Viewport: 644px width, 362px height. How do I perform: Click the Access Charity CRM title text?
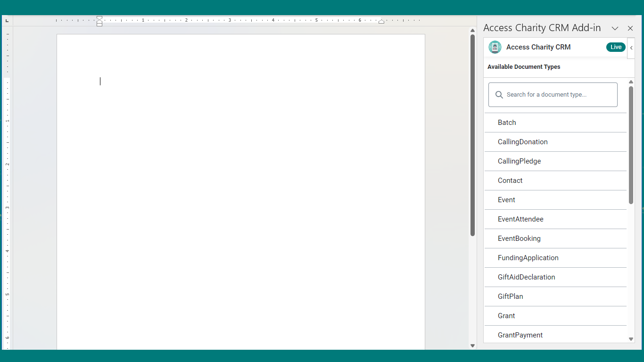pos(538,47)
